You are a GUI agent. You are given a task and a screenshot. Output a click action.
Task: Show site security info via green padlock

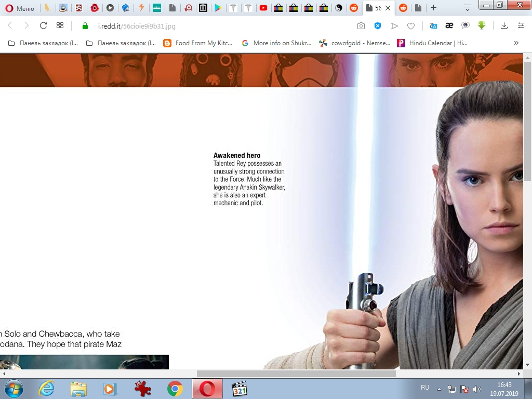[85, 26]
